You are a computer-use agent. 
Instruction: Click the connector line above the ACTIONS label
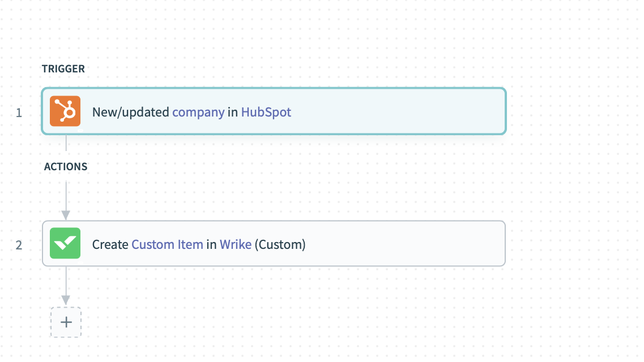pyautogui.click(x=66, y=144)
